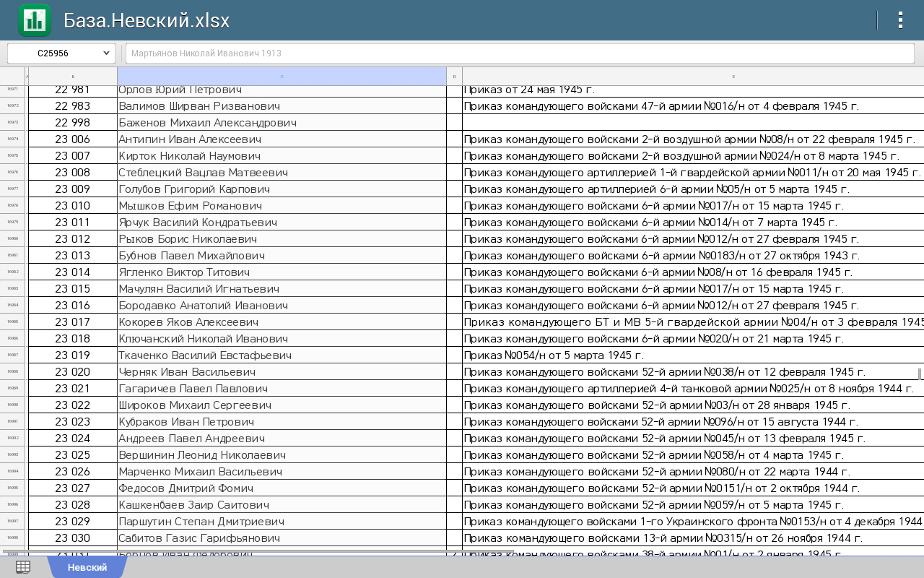Select the row 16980 header
This screenshot has height=578, width=924.
12,239
